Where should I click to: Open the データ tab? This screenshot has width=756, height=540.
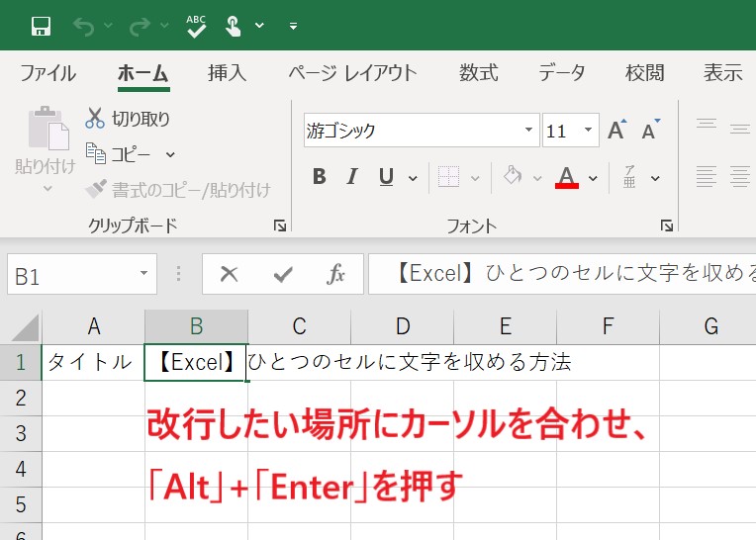562,73
